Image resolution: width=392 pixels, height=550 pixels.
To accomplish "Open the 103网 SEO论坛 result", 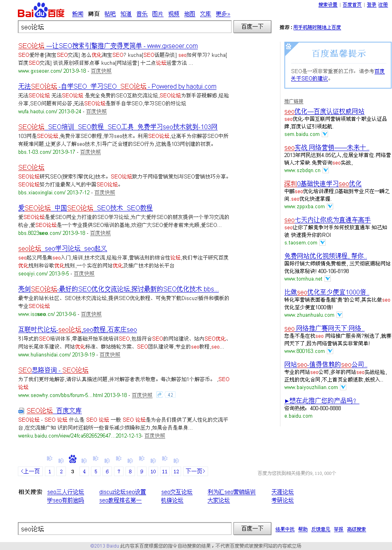I will point(118,127).
